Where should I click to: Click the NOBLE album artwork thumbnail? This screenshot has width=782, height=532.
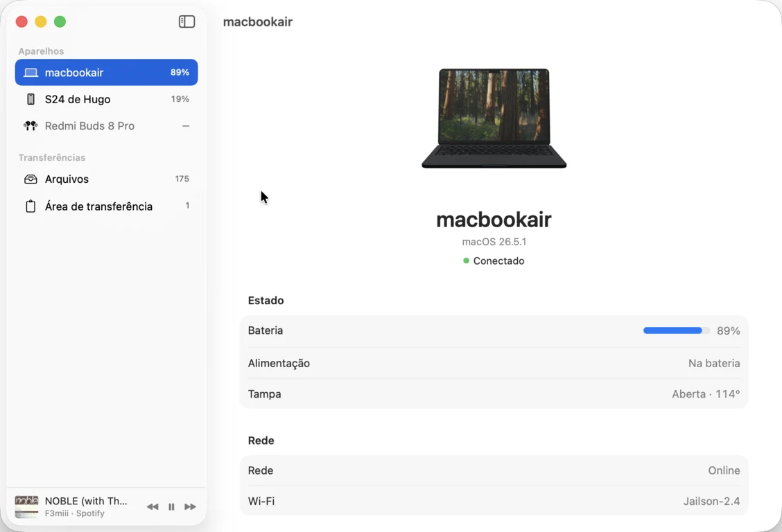tap(26, 506)
